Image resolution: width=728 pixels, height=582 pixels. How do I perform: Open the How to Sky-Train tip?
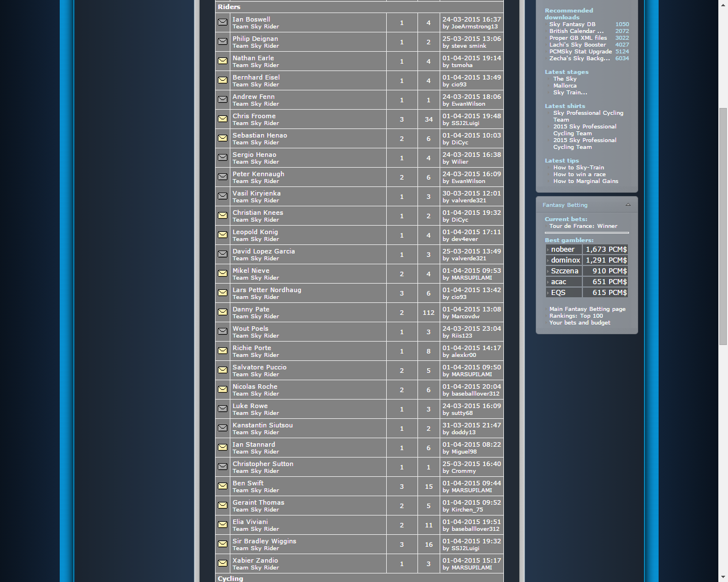click(578, 168)
